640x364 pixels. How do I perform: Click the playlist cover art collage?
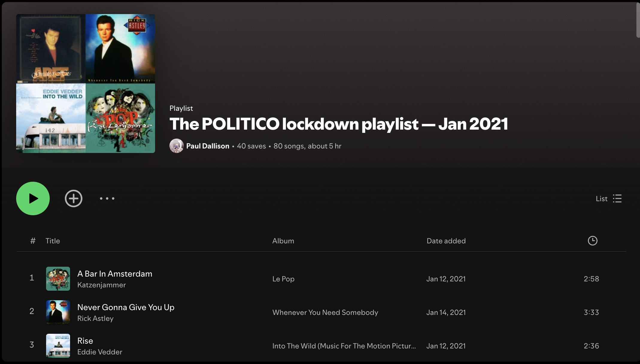coord(86,84)
